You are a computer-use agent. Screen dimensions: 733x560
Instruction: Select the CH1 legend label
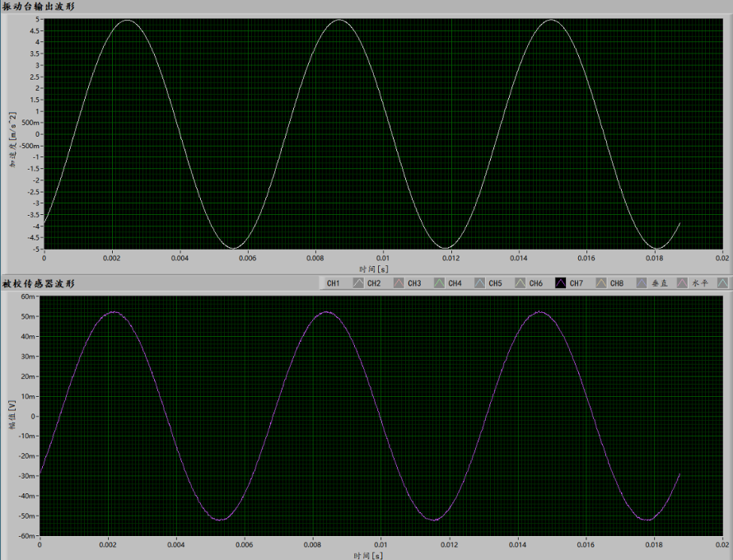(x=334, y=283)
